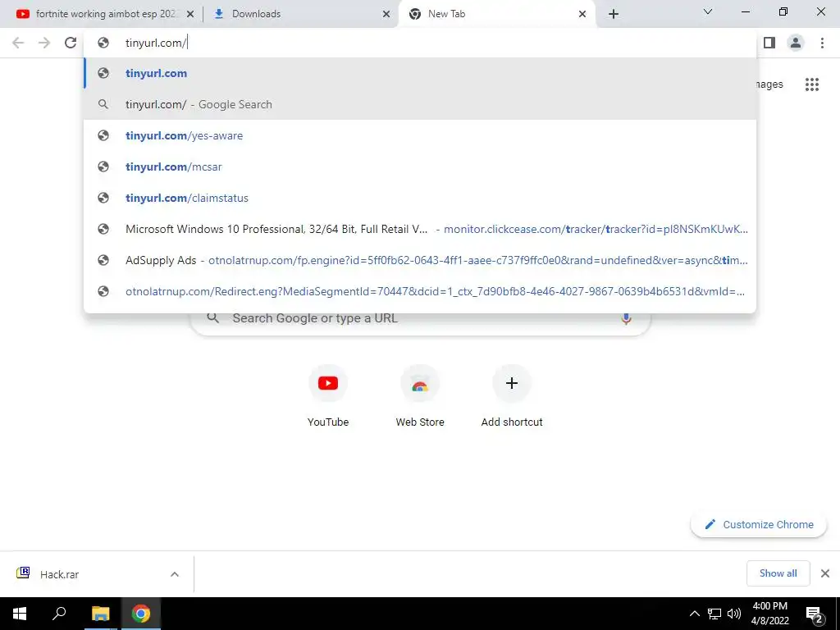Screen dimensions: 840x630
Task: Open the Chrome profile avatar
Action: pos(796,43)
